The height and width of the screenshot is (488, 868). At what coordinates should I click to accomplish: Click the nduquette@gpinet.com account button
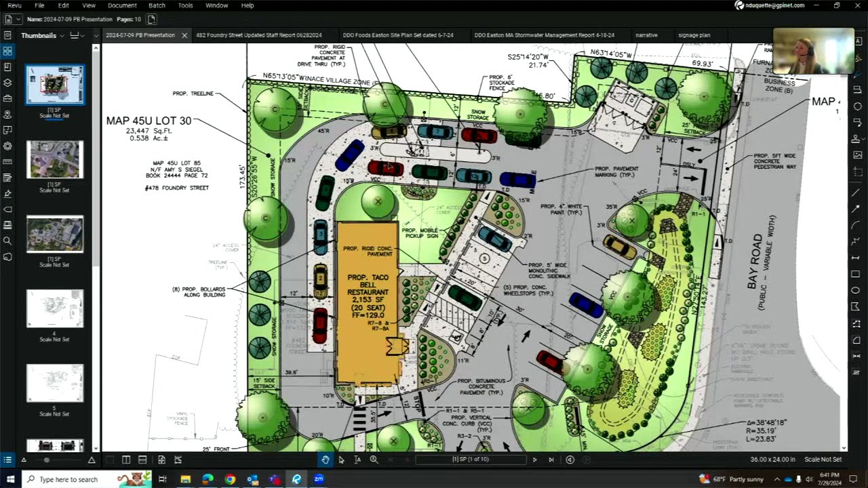770,5
